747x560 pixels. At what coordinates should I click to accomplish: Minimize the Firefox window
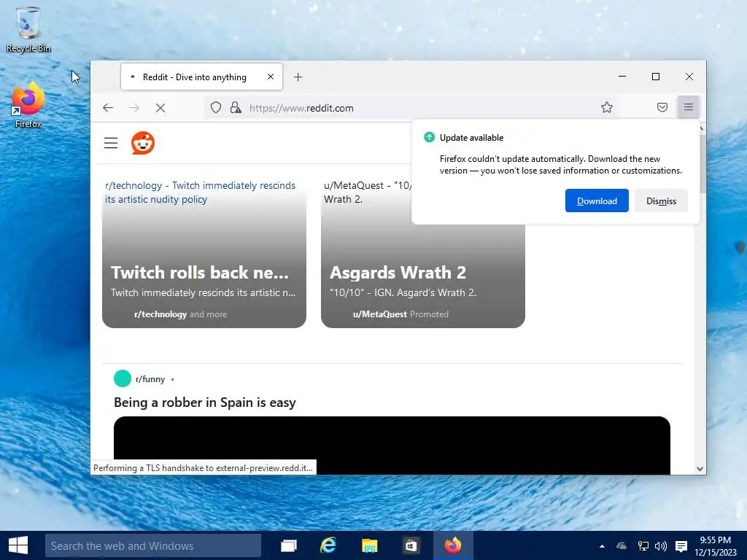pos(622,77)
